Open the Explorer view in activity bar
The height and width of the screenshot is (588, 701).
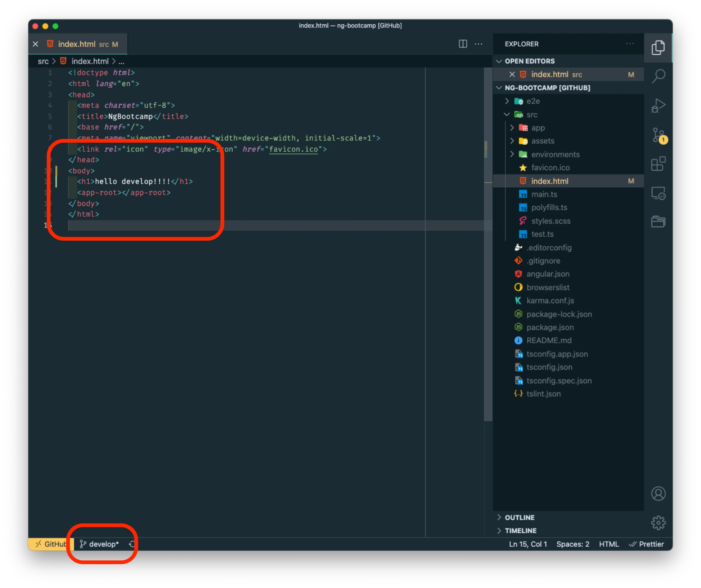point(658,48)
